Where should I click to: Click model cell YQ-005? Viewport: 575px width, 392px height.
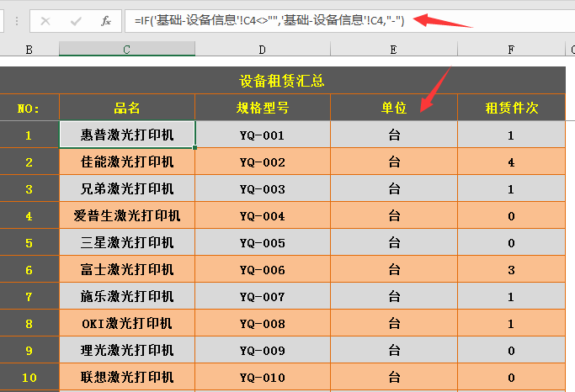tap(263, 242)
